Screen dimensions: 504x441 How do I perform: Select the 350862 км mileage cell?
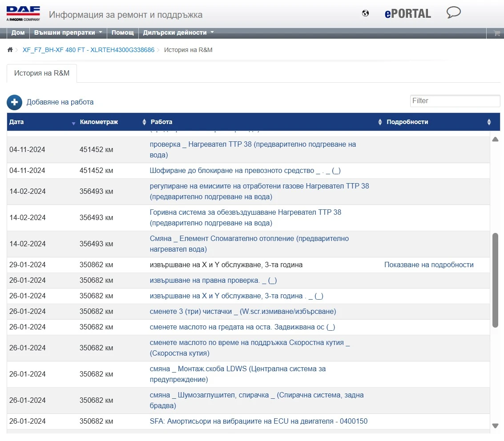(96, 265)
